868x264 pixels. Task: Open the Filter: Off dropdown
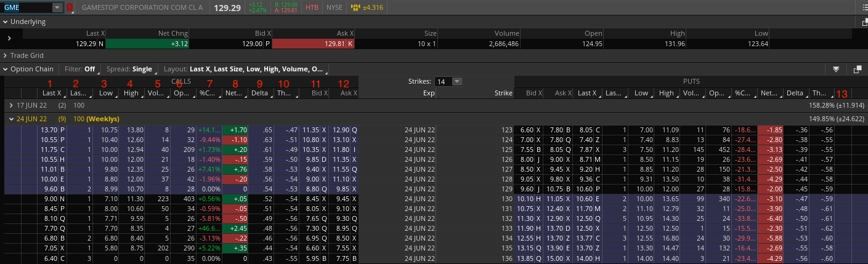(x=80, y=70)
